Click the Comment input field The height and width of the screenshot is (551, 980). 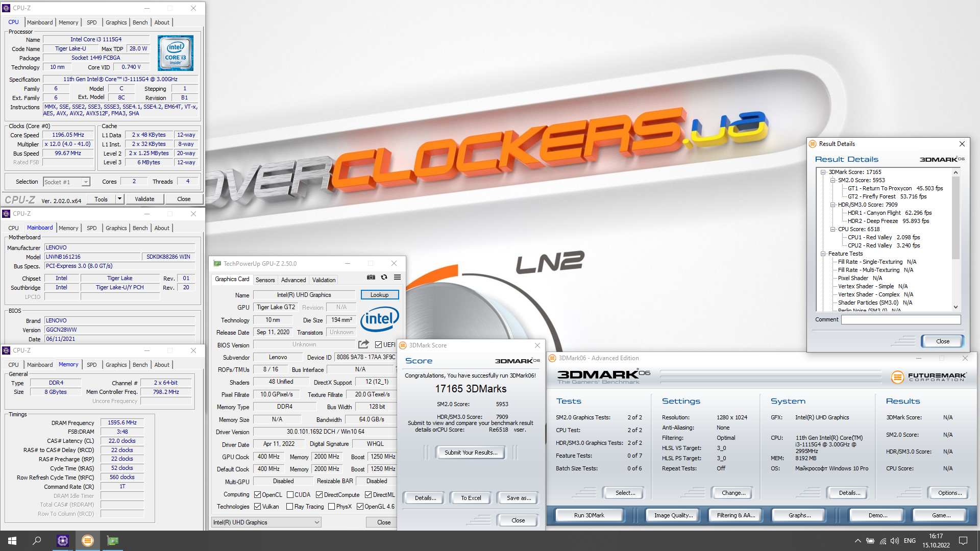click(x=901, y=320)
